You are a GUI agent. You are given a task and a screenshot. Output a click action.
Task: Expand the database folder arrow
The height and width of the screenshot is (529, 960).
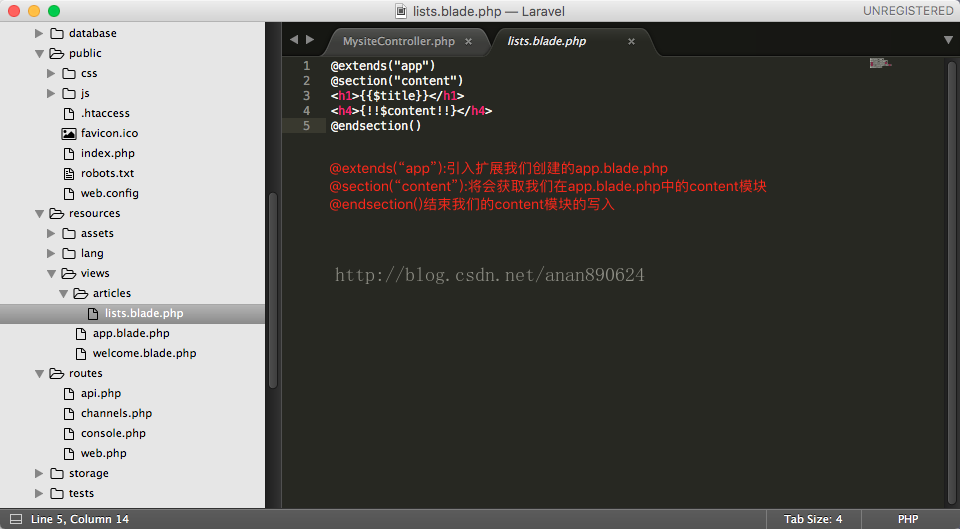pyautogui.click(x=39, y=33)
